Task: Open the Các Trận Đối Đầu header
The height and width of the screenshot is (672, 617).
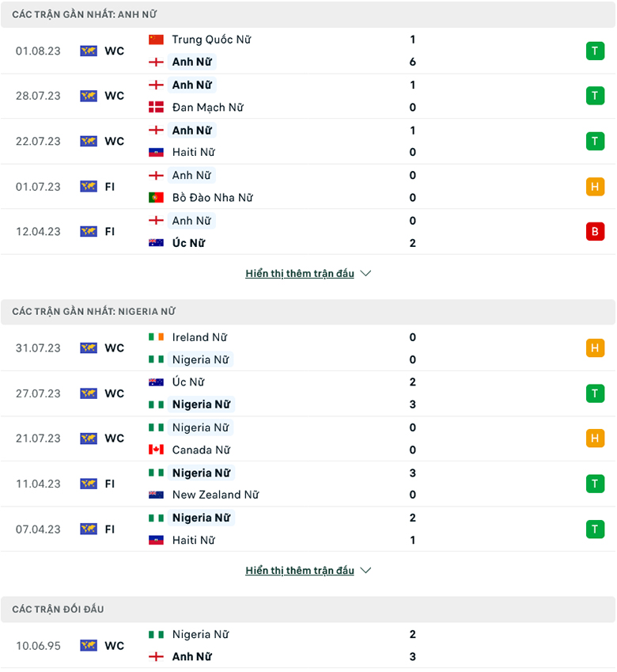Action: [58, 609]
